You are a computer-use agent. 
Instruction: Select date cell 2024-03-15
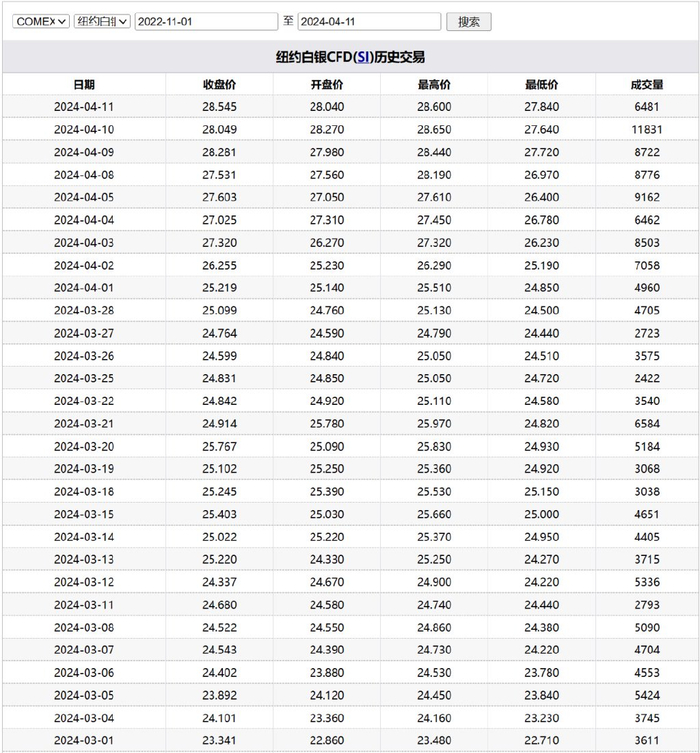click(x=84, y=514)
